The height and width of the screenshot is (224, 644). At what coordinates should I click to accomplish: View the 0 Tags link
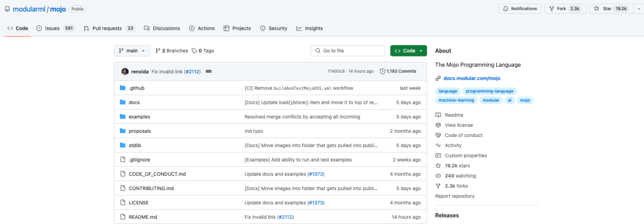click(x=203, y=51)
